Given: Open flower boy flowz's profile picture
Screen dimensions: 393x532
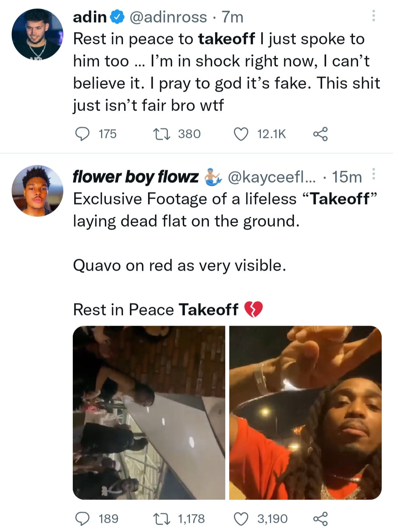Looking at the screenshot, I should (x=37, y=191).
